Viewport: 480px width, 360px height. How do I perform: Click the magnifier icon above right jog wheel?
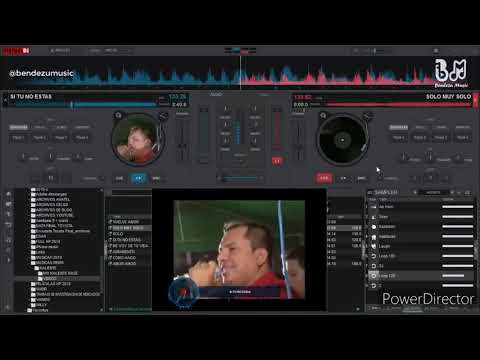[323, 115]
